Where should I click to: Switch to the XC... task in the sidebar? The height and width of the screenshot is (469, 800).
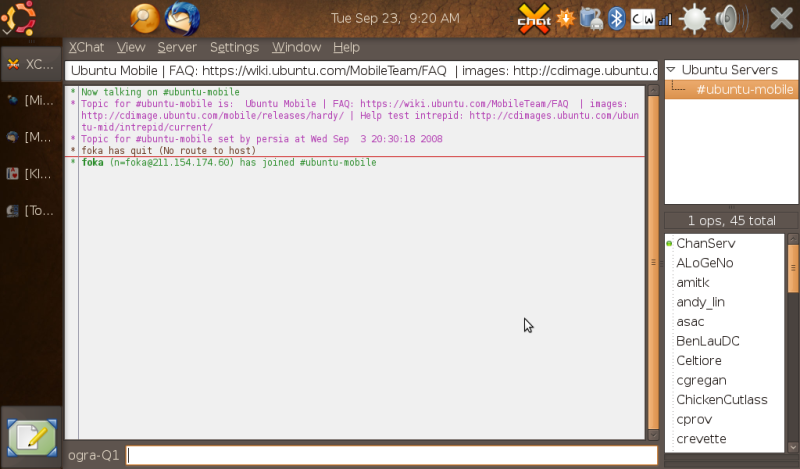31,64
